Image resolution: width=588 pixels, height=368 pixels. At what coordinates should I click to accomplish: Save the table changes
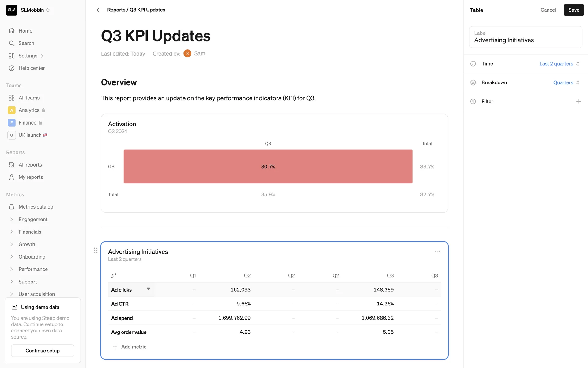(573, 10)
